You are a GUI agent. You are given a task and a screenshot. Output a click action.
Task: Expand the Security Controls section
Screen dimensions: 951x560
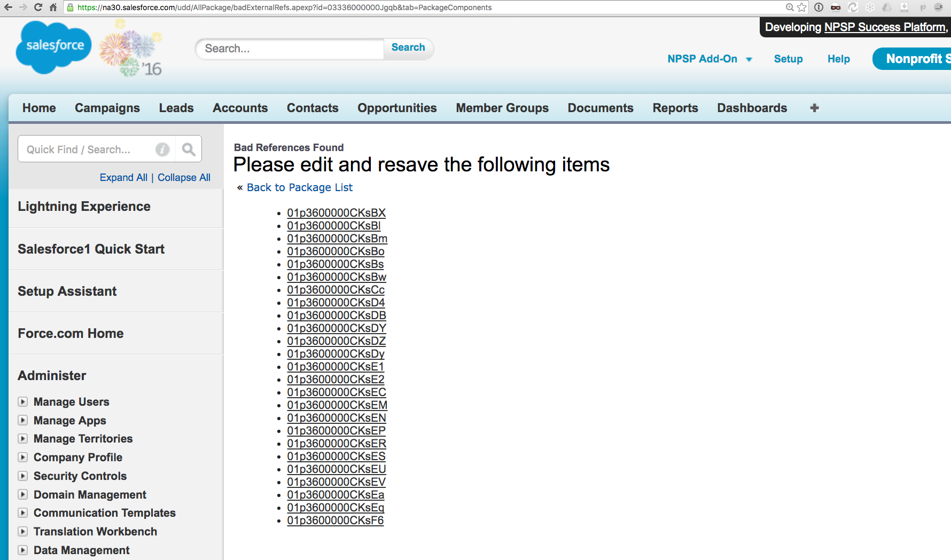tap(23, 476)
